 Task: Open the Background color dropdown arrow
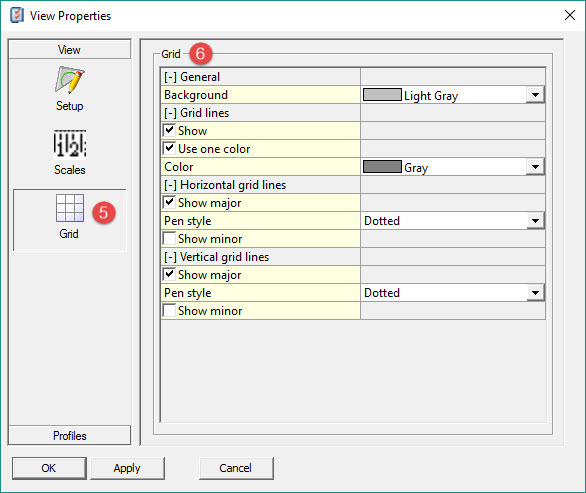[x=535, y=95]
